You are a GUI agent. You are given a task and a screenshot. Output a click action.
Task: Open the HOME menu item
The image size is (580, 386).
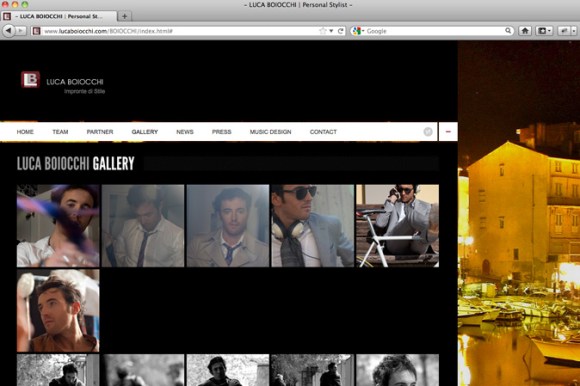25,132
